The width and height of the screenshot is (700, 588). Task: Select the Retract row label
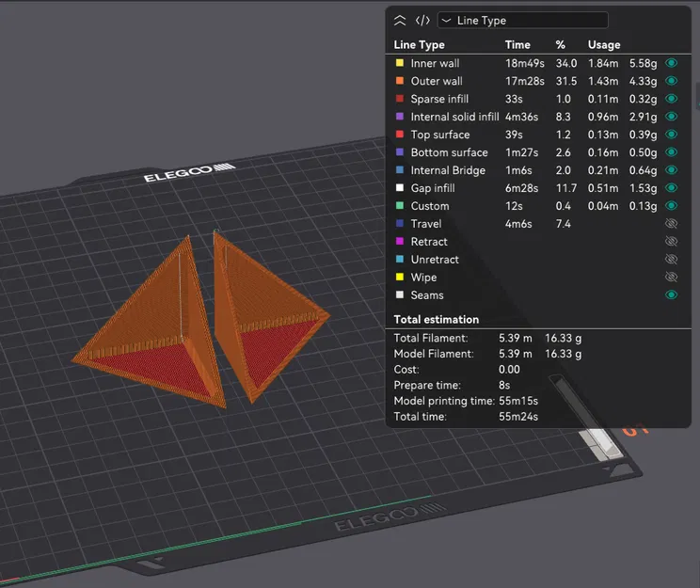pos(429,242)
